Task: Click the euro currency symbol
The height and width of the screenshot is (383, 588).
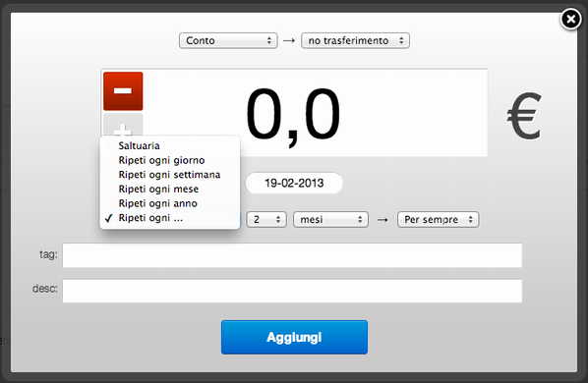Action: [x=524, y=116]
